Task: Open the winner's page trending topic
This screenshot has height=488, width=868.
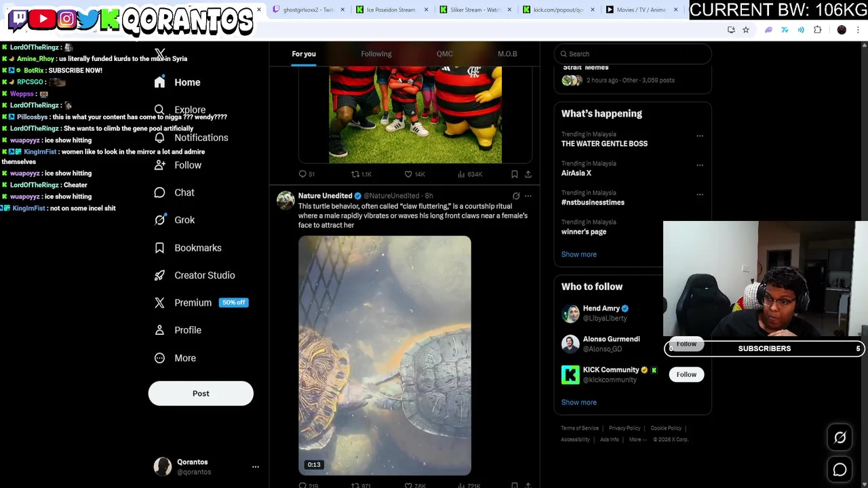Action: point(584,232)
